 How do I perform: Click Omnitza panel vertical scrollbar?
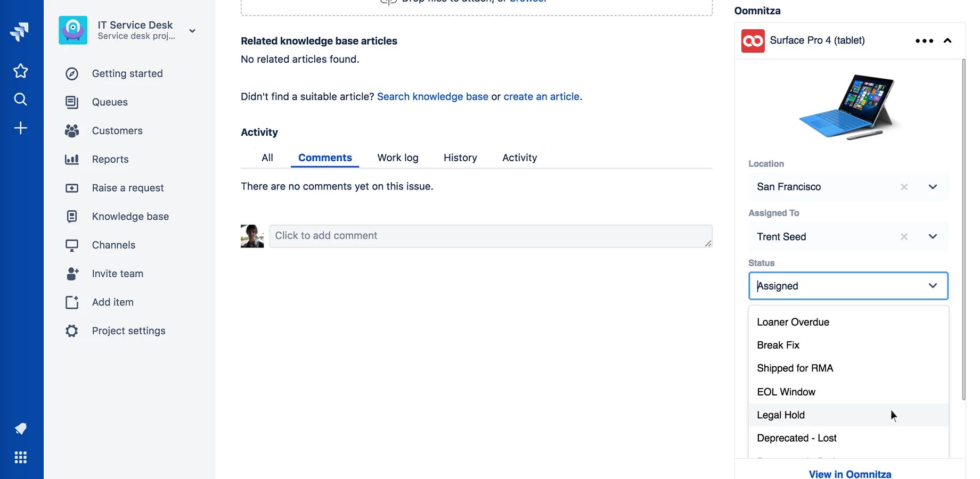click(x=963, y=229)
